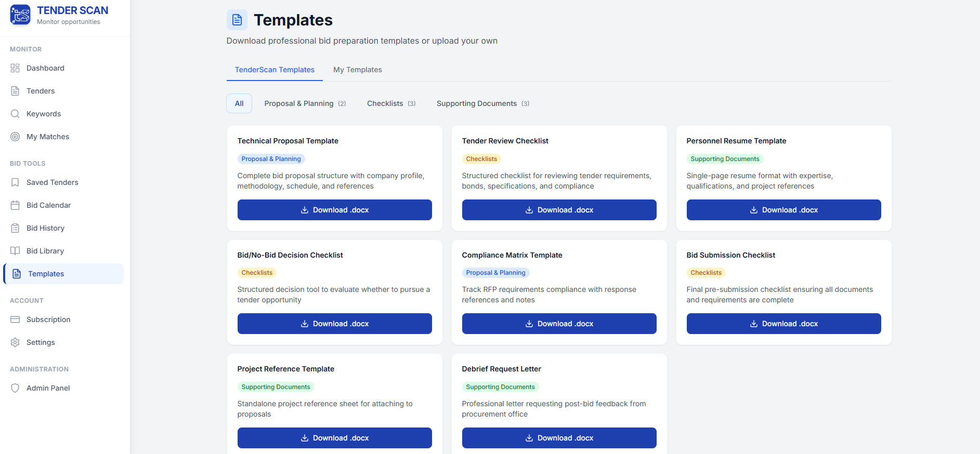Click Supporting Documents tag on Personnel Resume card

(725, 159)
